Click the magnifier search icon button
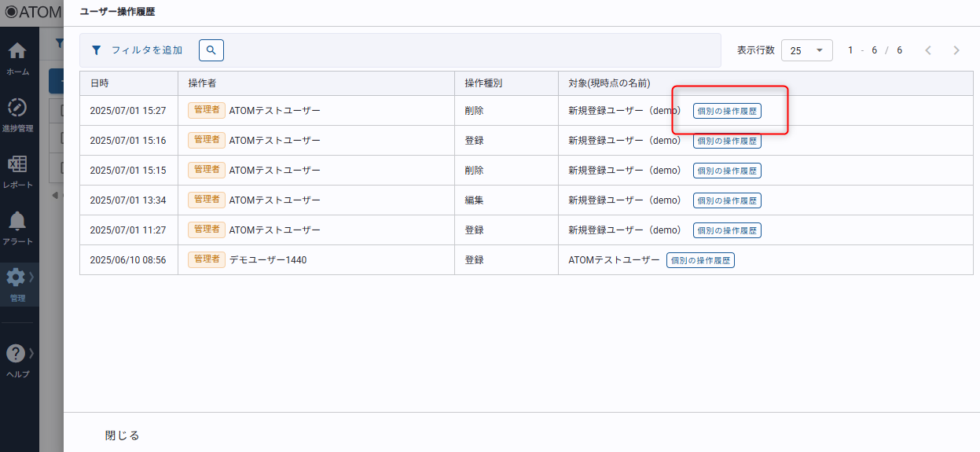This screenshot has width=980, height=452. (x=211, y=50)
